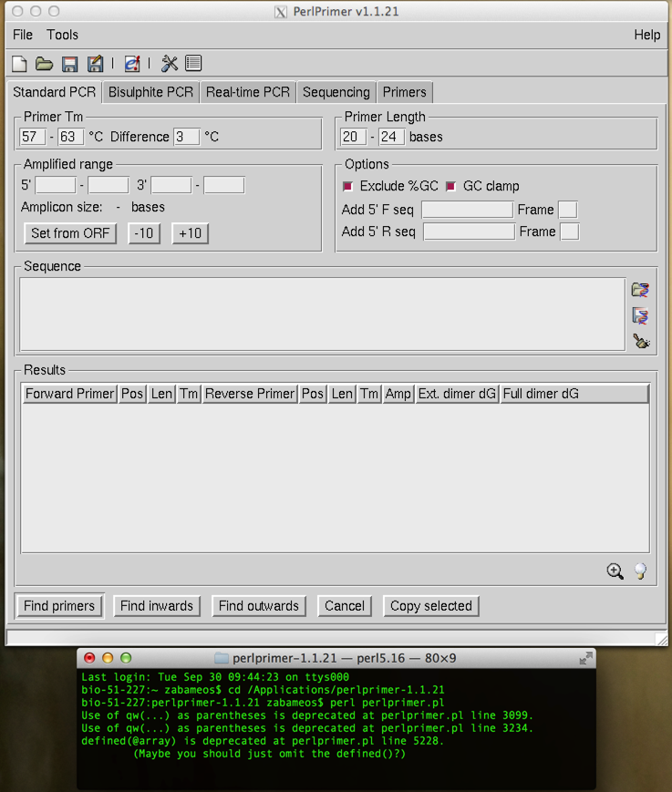The height and width of the screenshot is (792, 672).
Task: Click the folder proxy icon in terminal title bar
Action: click(222, 658)
